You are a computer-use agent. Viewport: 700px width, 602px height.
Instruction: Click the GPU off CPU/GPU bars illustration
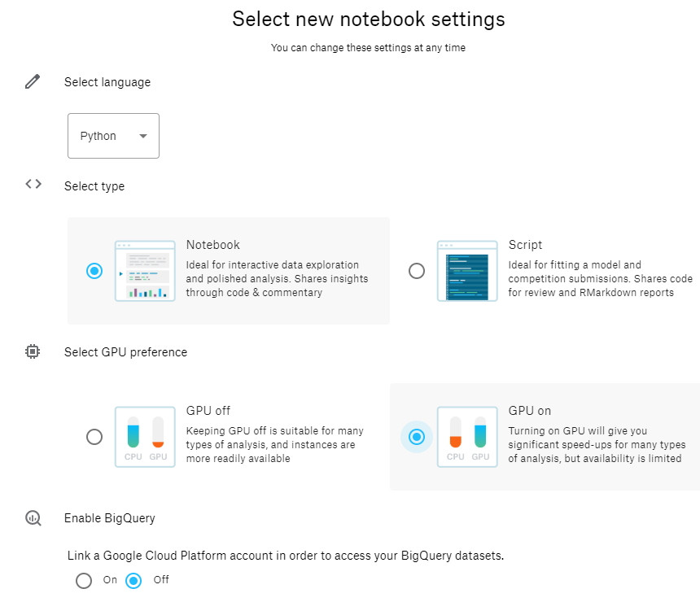tap(145, 437)
